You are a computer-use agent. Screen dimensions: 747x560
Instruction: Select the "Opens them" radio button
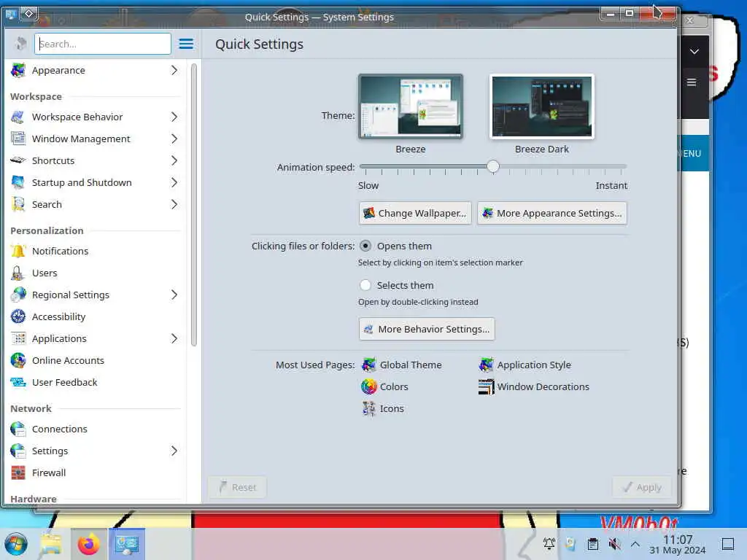point(365,246)
